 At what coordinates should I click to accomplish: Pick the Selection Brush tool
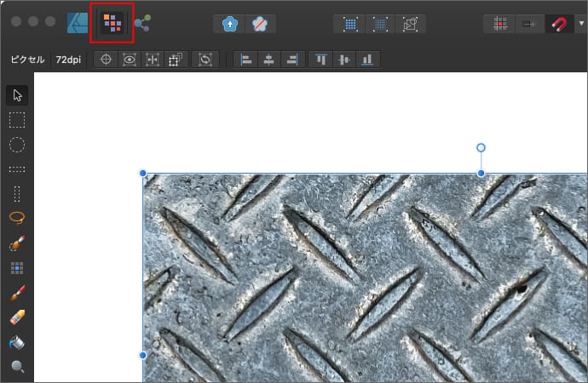pos(17,243)
